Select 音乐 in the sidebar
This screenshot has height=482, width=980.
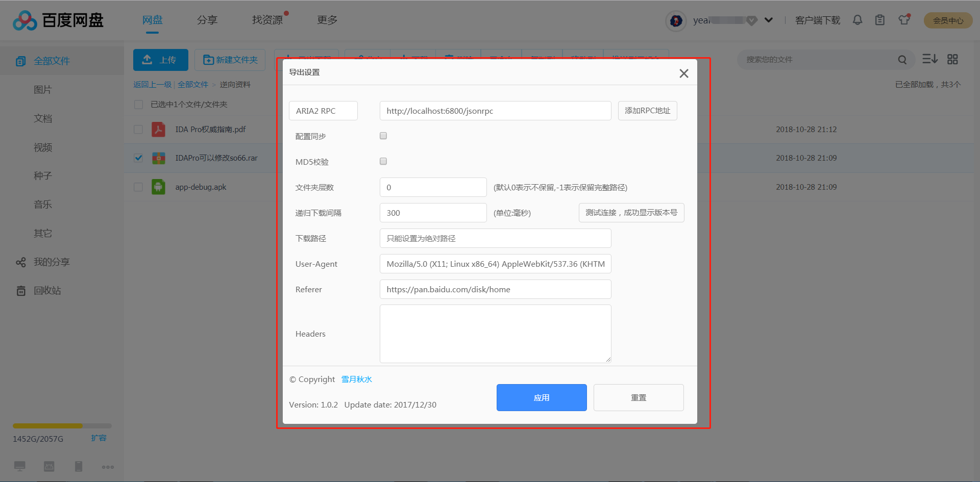(43, 205)
